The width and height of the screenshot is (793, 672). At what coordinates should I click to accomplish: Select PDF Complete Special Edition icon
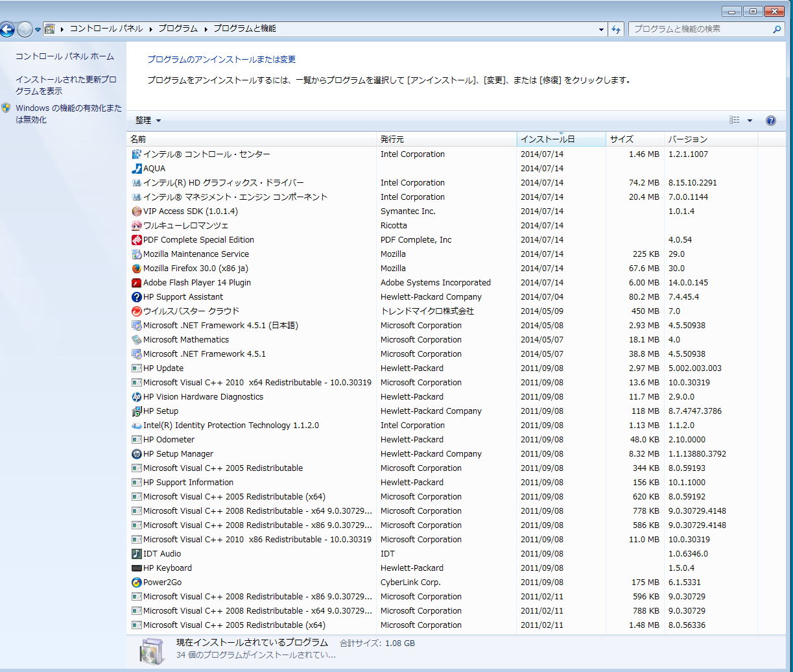tap(136, 240)
